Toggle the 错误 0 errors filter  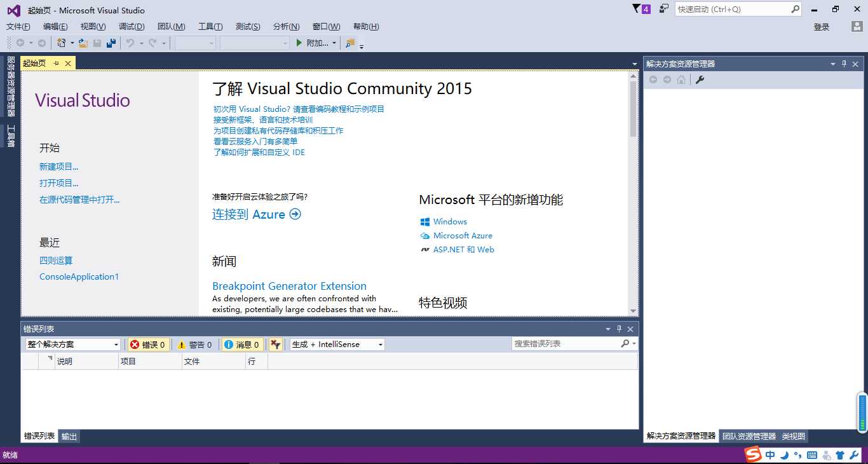coord(147,345)
